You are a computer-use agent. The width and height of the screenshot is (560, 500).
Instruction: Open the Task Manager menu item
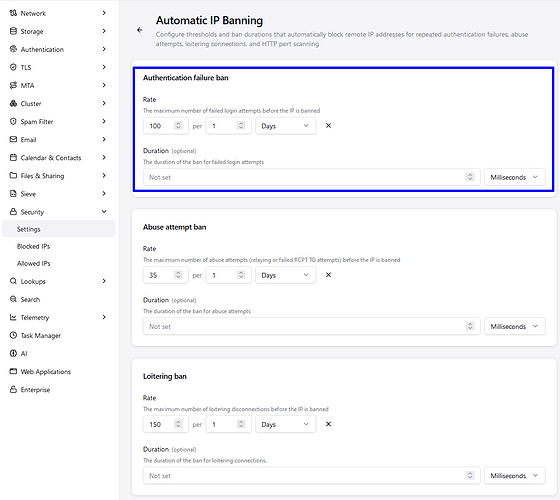pyautogui.click(x=41, y=335)
